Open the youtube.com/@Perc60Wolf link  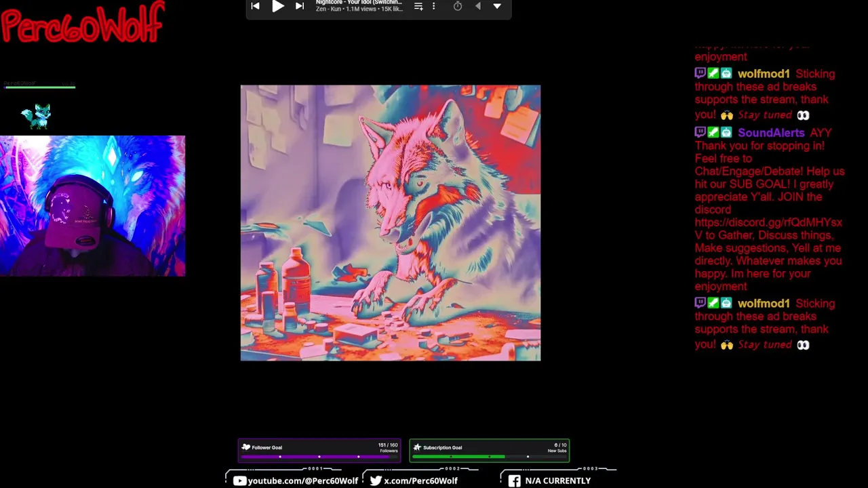[303, 481]
